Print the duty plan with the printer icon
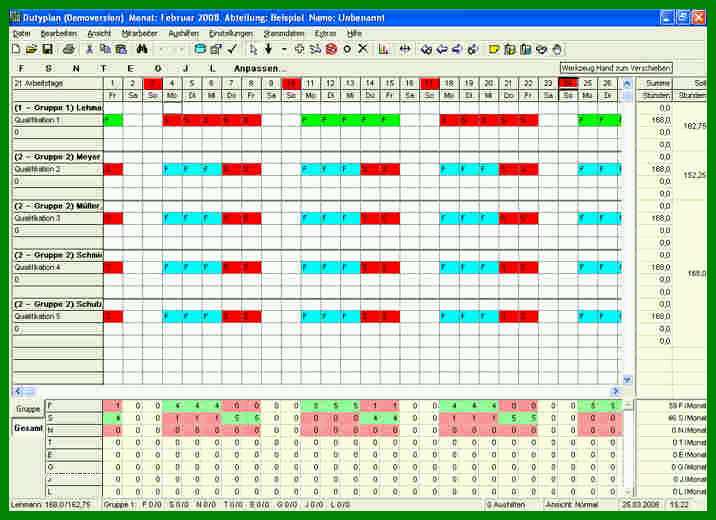This screenshot has width=716, height=520. [x=69, y=49]
